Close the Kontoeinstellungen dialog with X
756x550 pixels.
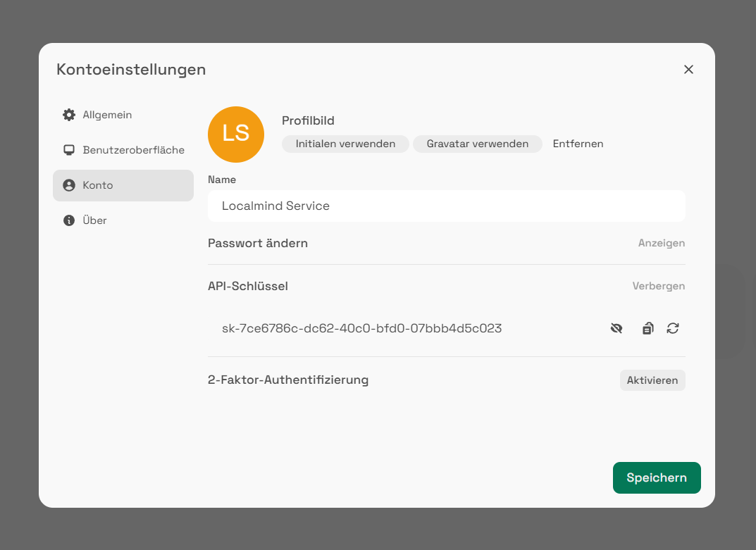688,69
